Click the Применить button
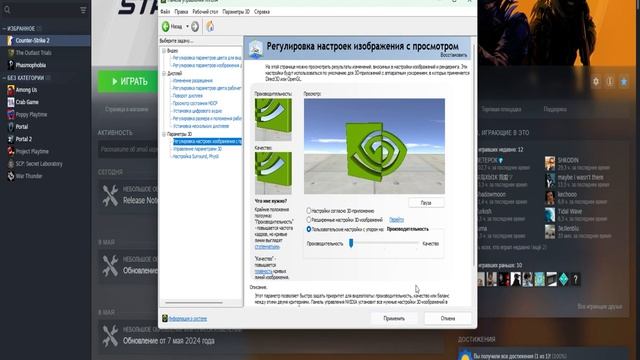 394,318
